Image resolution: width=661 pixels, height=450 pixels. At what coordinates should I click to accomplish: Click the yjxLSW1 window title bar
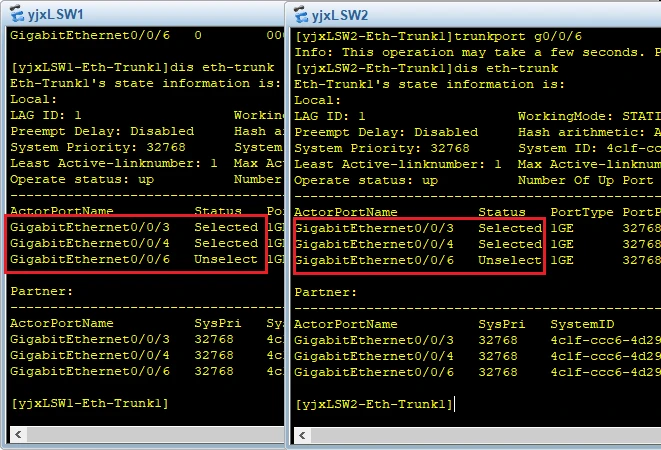(150, 15)
